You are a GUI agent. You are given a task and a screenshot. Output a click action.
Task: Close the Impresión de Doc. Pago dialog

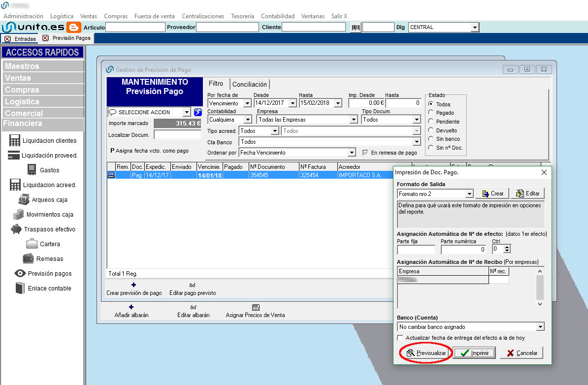click(544, 172)
